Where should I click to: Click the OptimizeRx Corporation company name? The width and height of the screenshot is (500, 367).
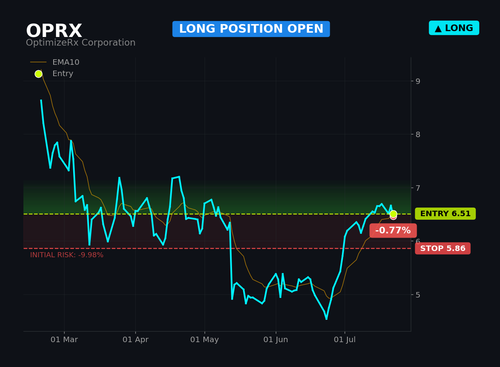click(81, 43)
